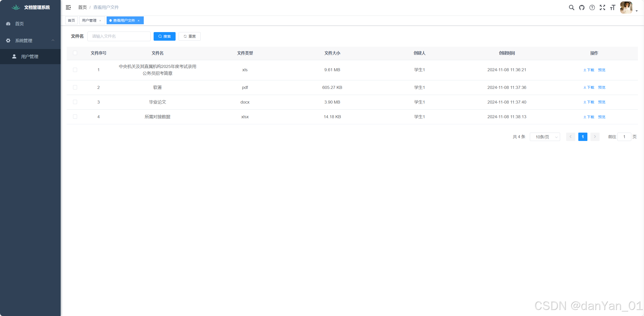The image size is (644, 316).
Task: Preview the 毕业论文 docx file
Action: click(x=602, y=102)
